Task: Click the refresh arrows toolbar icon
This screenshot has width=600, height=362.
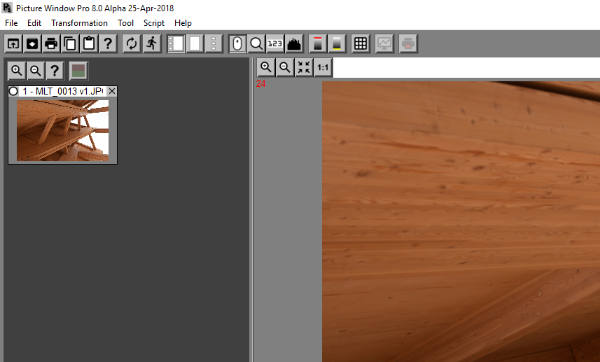Action: (132, 44)
